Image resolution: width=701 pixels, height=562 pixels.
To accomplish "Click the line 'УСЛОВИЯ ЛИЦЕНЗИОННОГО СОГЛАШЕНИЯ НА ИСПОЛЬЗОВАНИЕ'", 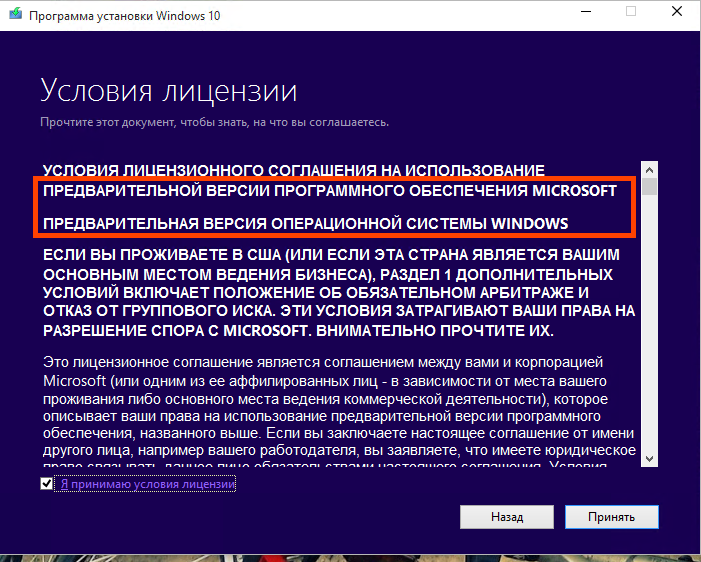I will [294, 170].
